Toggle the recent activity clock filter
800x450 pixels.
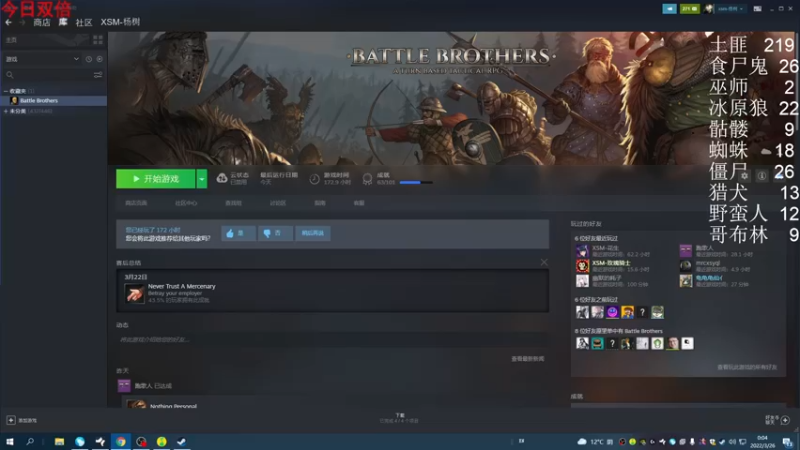pos(89,59)
